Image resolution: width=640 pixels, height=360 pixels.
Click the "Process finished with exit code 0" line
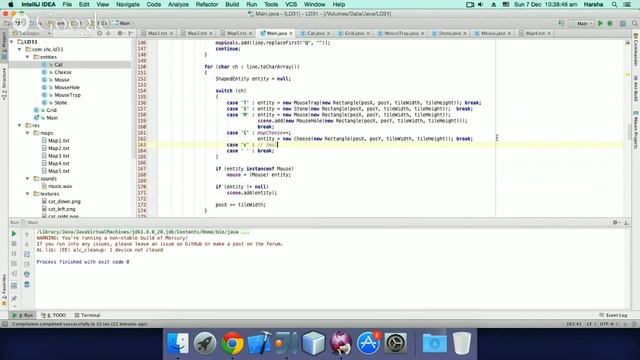coord(83,262)
